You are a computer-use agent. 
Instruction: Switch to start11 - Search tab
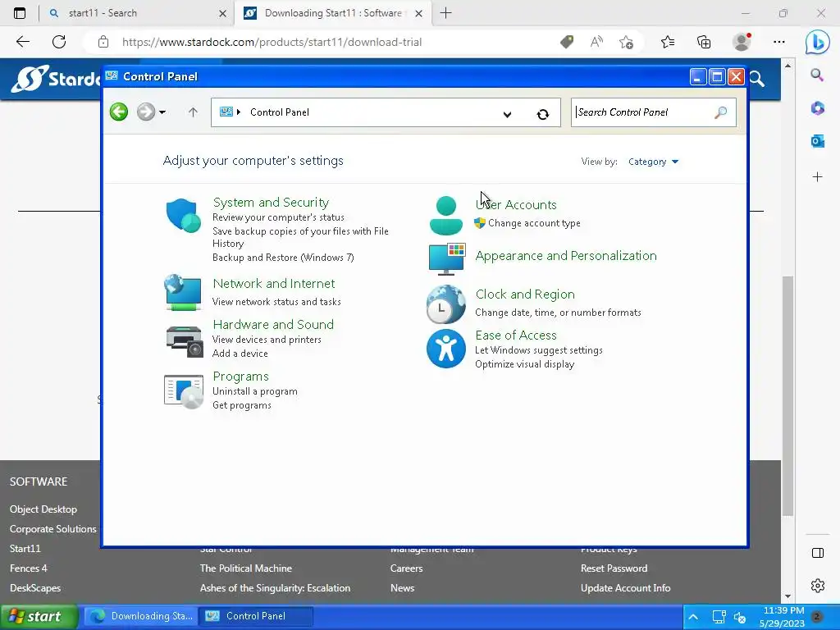(x=137, y=13)
